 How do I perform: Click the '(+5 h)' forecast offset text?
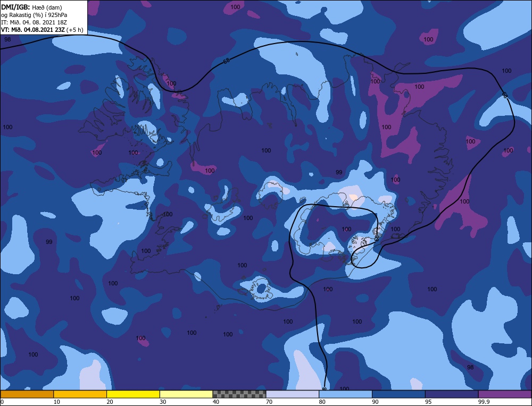[x=74, y=30]
